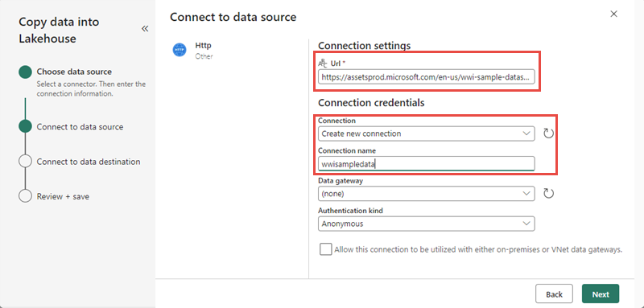The height and width of the screenshot is (308, 644).
Task: Select the Review + save step circle
Action: tap(25, 196)
